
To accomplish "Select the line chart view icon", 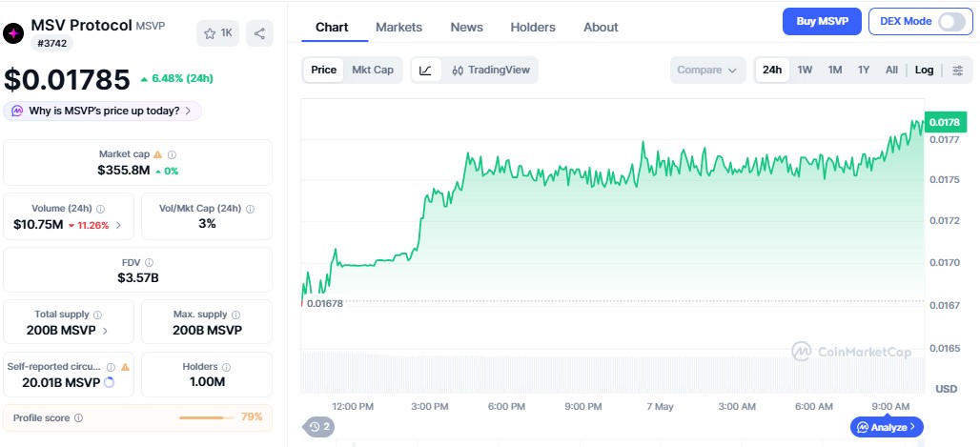I will (x=425, y=70).
